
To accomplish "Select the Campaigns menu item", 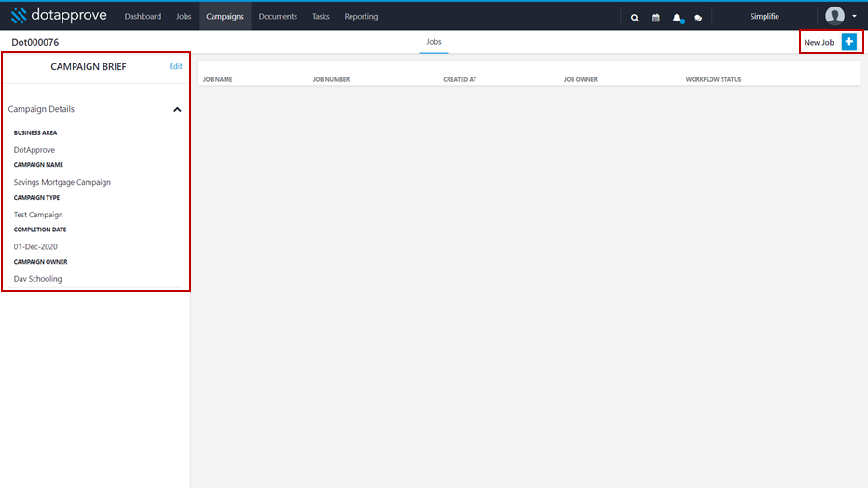I will [x=225, y=17].
